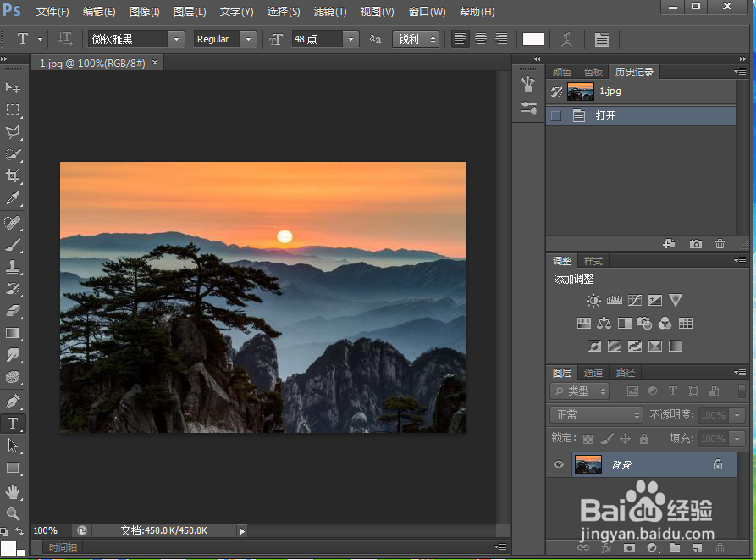The width and height of the screenshot is (756, 560).
Task: Open 滤镜(T) menu
Action: [330, 12]
